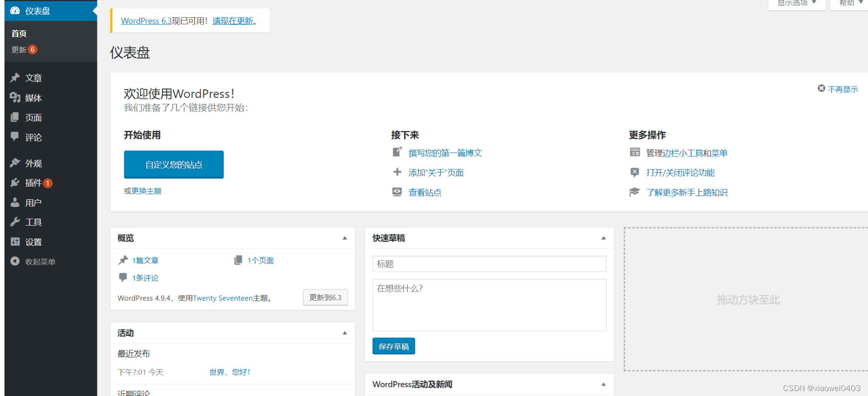Click the pushpin icon beside 1篇文章
The height and width of the screenshot is (396, 868).
tap(123, 260)
